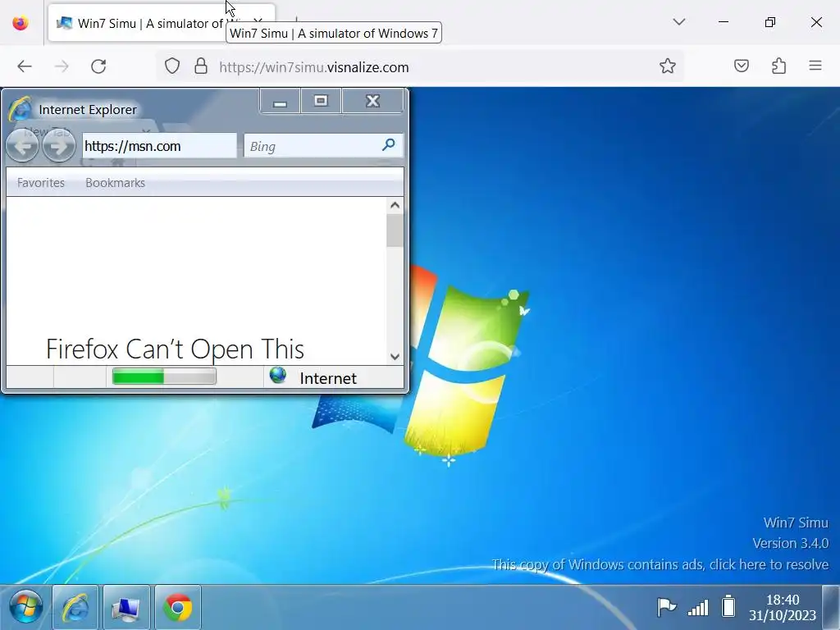840x630 pixels.
Task: Open the Firefox extensions puzzle icon
Action: coord(779,66)
